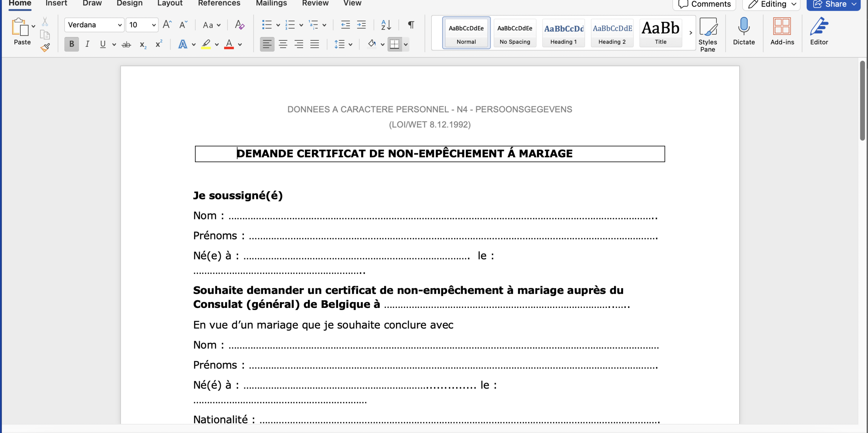This screenshot has height=433, width=868.
Task: Insert bulleted list
Action: click(267, 25)
